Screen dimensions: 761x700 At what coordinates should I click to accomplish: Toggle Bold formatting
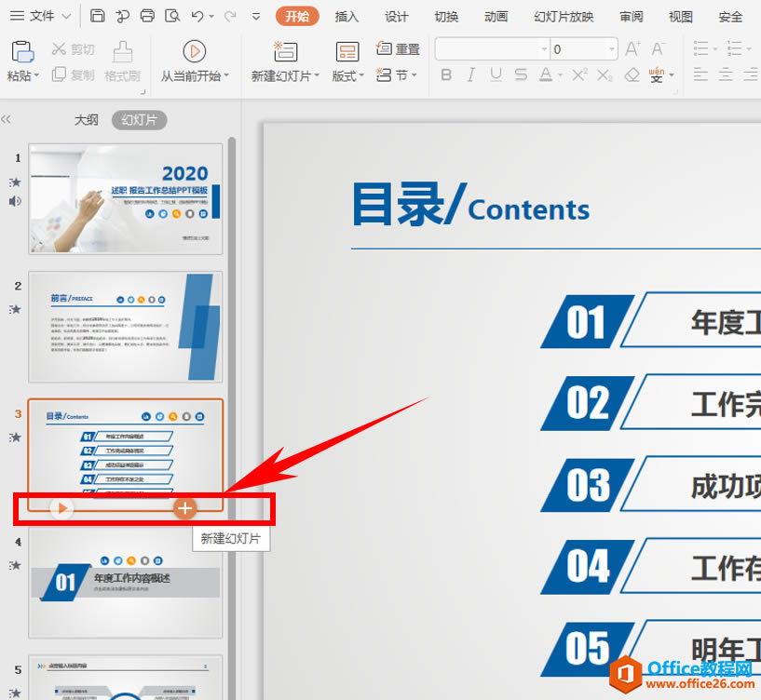click(x=446, y=74)
